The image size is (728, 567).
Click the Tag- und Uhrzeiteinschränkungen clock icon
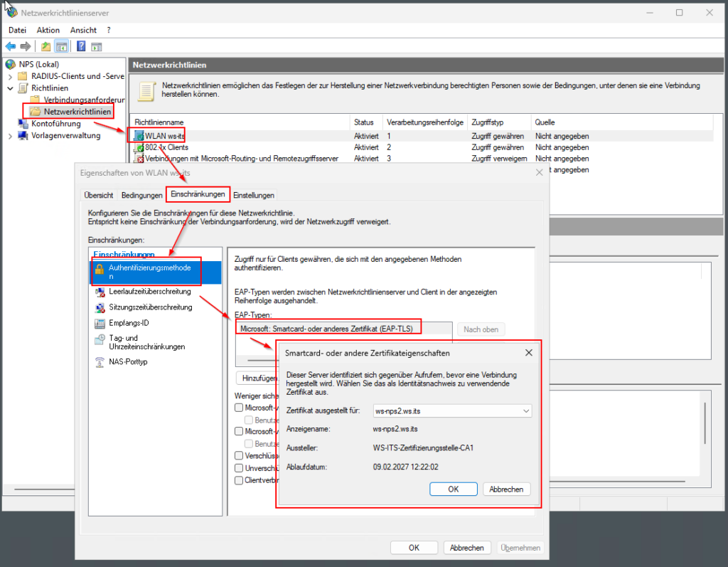coord(100,340)
